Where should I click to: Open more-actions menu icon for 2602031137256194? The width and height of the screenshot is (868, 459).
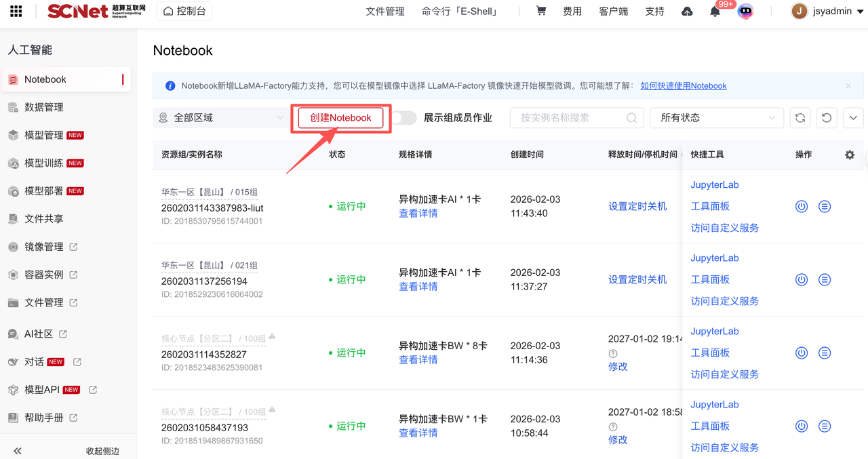tap(825, 279)
